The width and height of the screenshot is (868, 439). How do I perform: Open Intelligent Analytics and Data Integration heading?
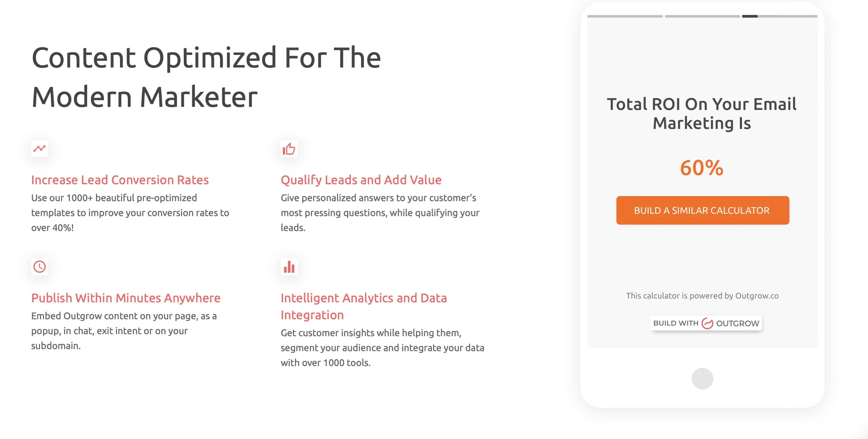tap(364, 306)
